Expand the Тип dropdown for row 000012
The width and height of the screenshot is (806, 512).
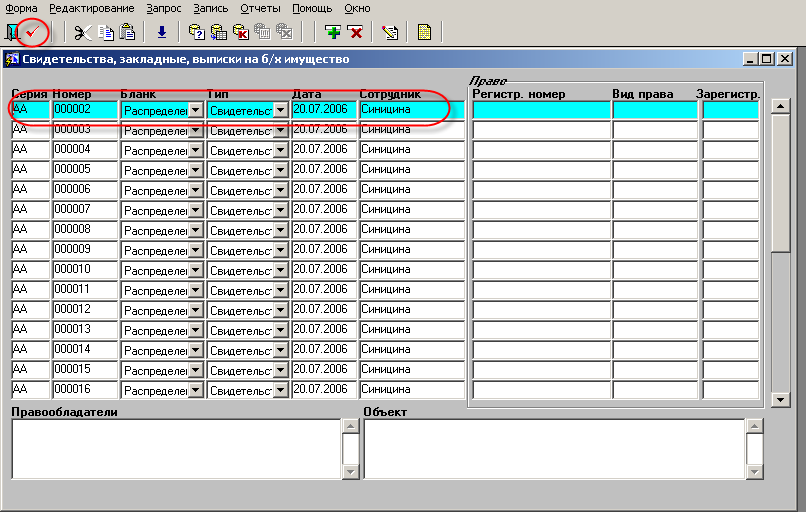[x=280, y=310]
